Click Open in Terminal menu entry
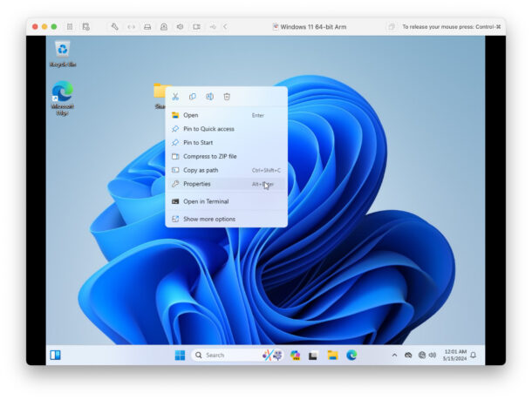Screen dimensions: 532x400 (206, 201)
